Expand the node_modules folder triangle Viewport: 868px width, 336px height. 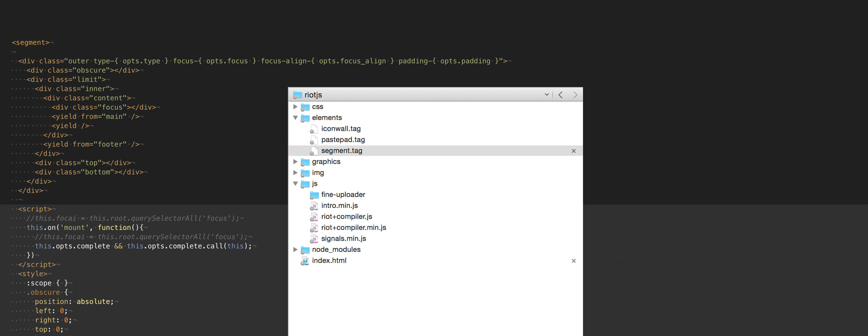click(x=295, y=250)
